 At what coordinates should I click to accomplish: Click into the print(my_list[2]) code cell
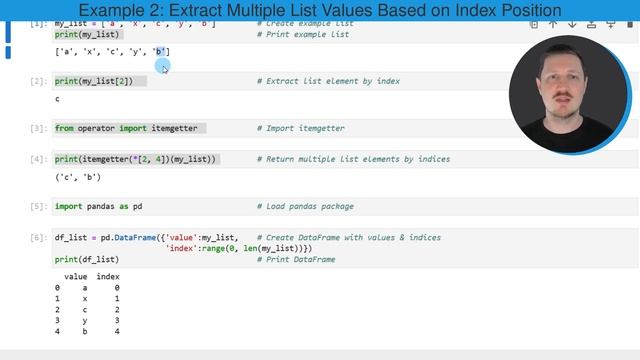pyautogui.click(x=344, y=81)
